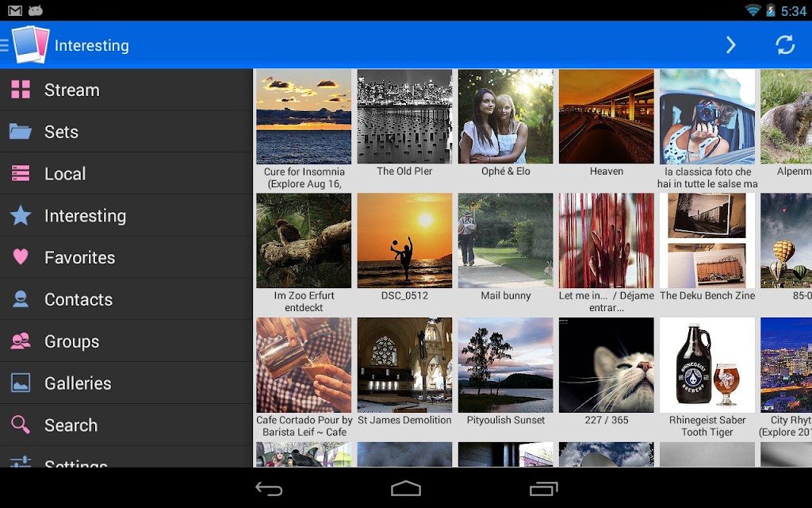Open the 227 / 365 cat photo
812x508 pixels.
[607, 365]
